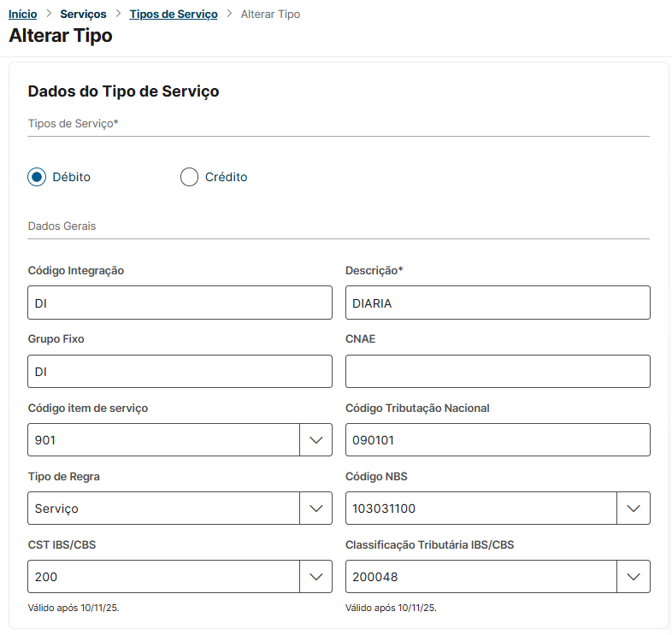Open the Tipo de Regra dropdown arrow

[315, 509]
